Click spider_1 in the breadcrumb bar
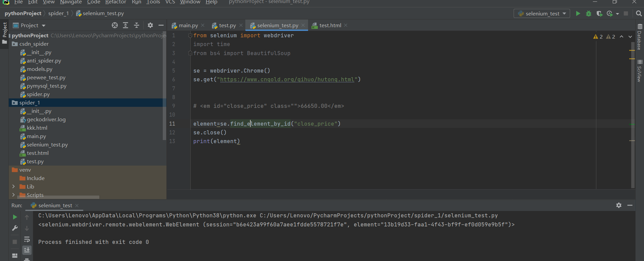The height and width of the screenshot is (261, 644). coord(58,13)
